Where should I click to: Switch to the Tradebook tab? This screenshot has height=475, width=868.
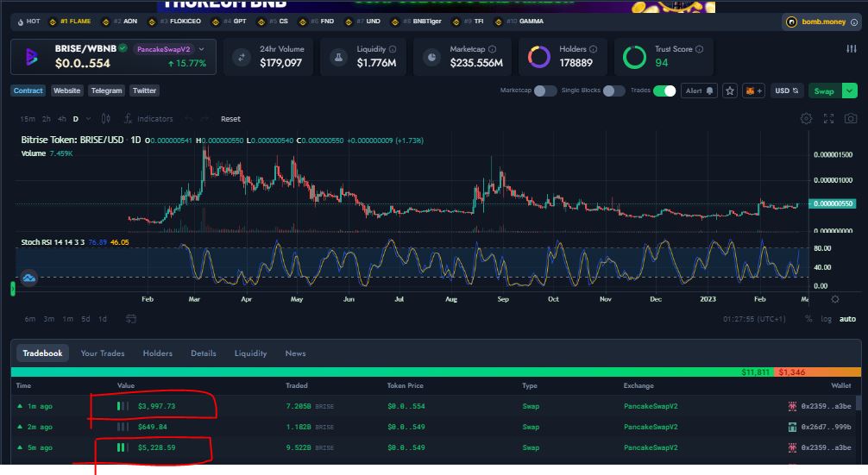[42, 353]
